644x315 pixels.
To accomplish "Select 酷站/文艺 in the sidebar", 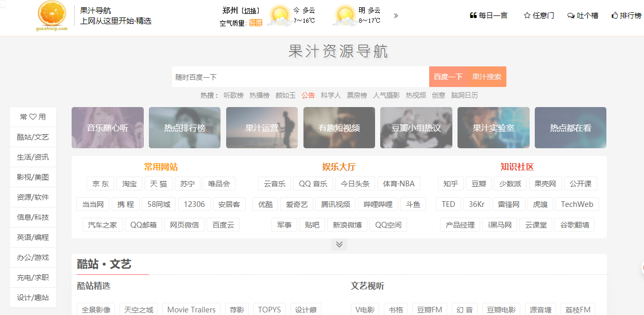I will point(33,137).
